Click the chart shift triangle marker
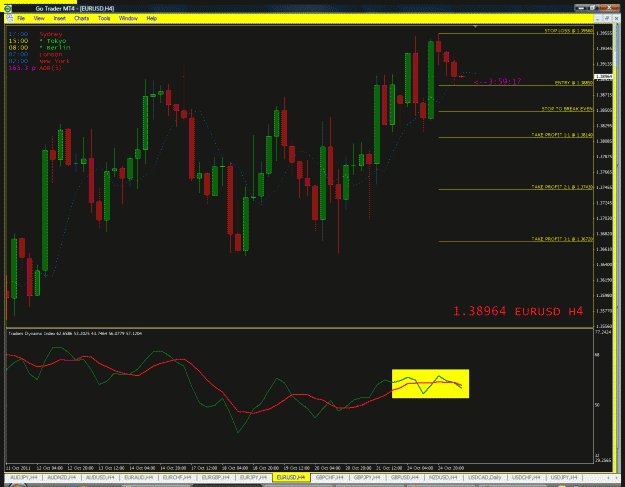 click(475, 26)
